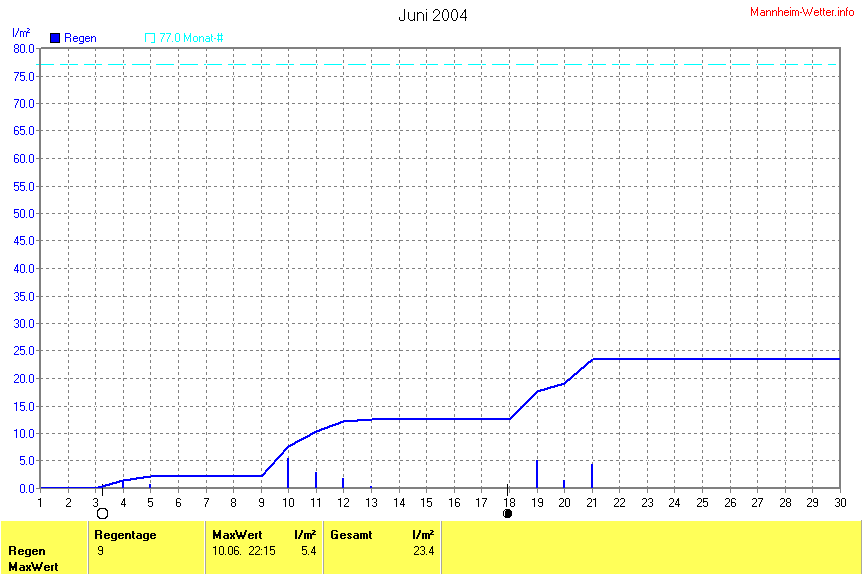This screenshot has width=862, height=574.
Task: Click the Gesamt column header
Action: point(351,535)
